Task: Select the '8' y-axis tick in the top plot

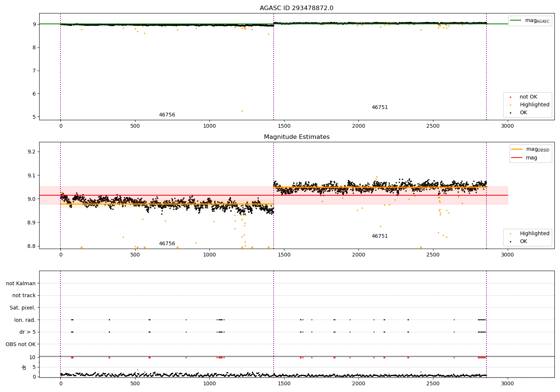Action: pos(34,47)
